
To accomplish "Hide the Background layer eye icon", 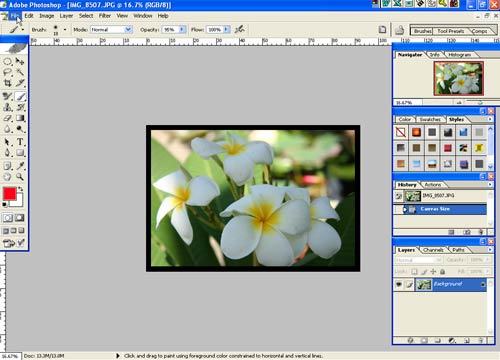I will [x=399, y=284].
